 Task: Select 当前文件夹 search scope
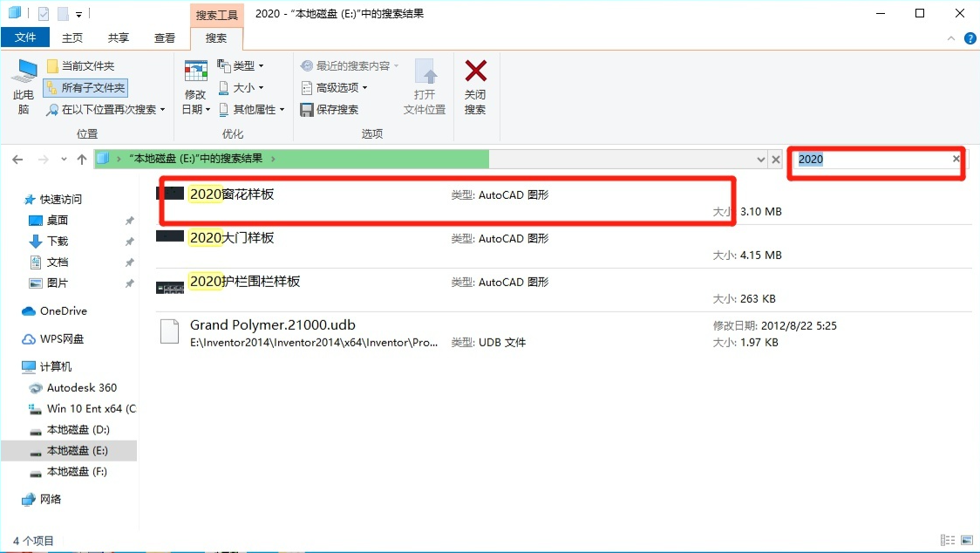pyautogui.click(x=86, y=66)
